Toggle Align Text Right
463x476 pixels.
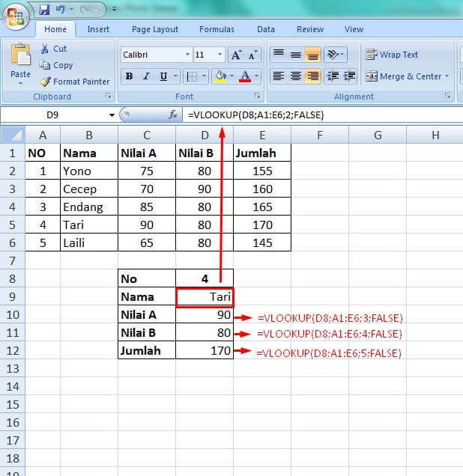[312, 76]
